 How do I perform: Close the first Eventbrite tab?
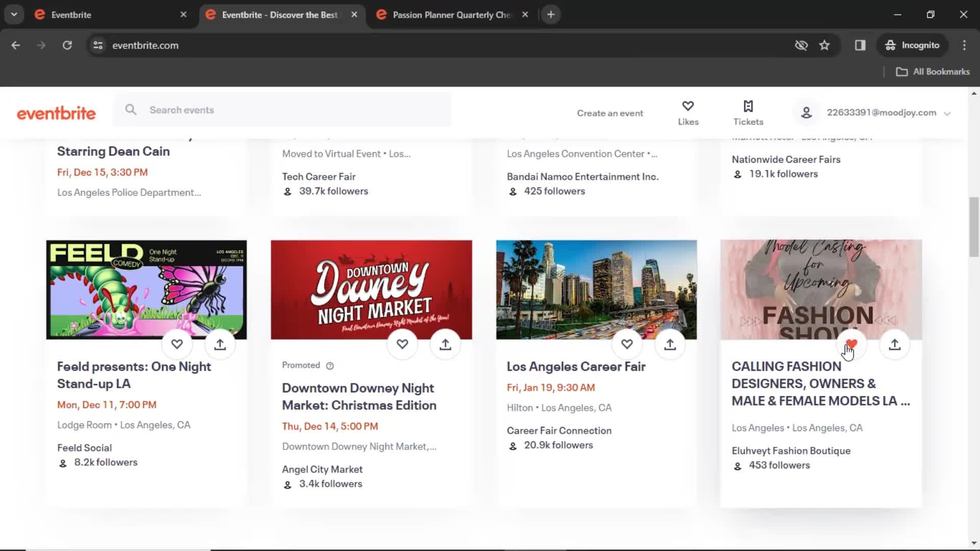pos(183,15)
